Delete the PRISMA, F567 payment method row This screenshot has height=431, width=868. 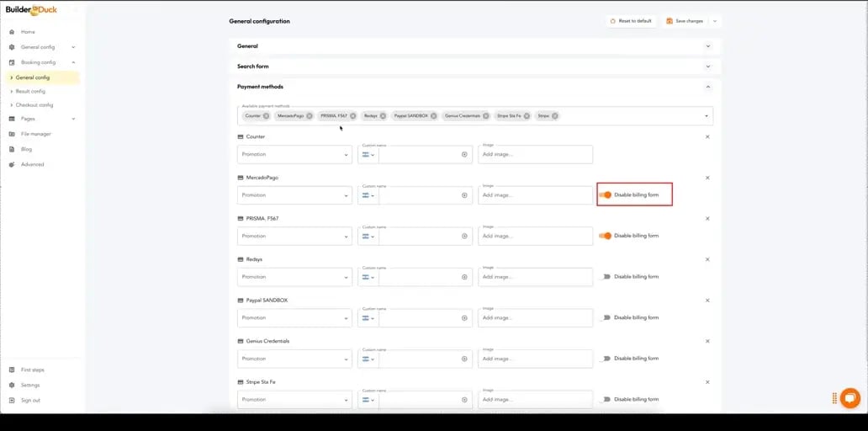[x=707, y=218]
